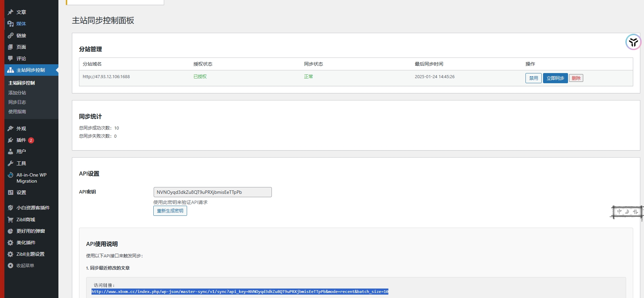Open the floating round assistant icon
The height and width of the screenshot is (298, 644).
tap(633, 42)
